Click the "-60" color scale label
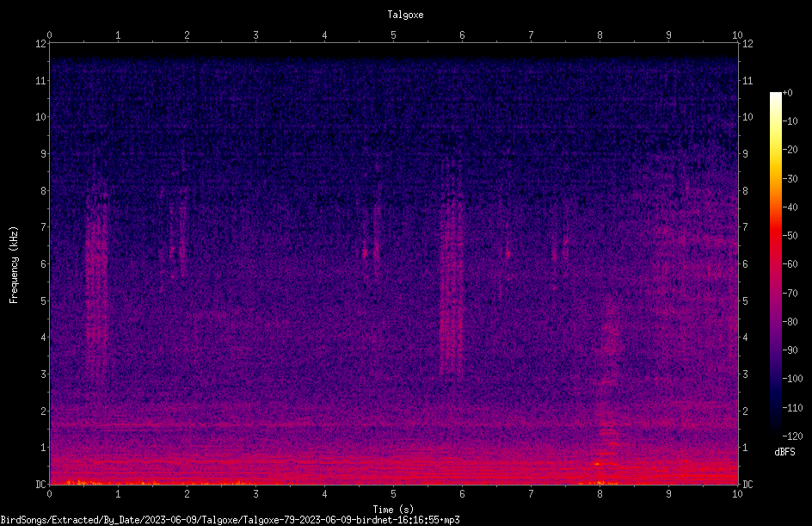812x526 pixels. 790,264
